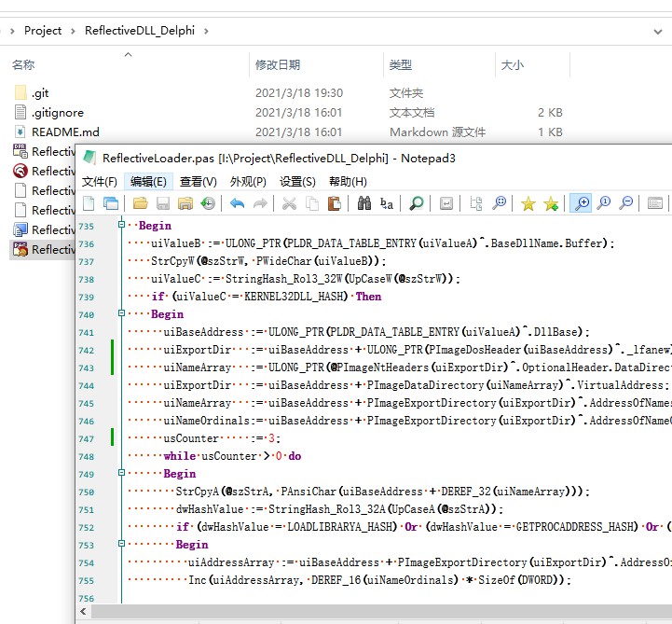Click the Zoom Out magnifier icon
Image resolution: width=672 pixels, height=624 pixels.
point(626,203)
